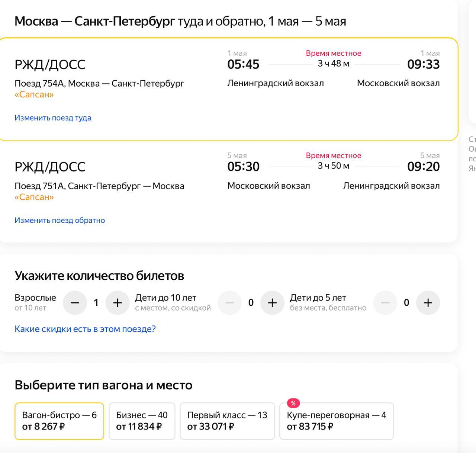The image size is (476, 453).
Task: Decrease adult ticket count with minus
Action: [x=75, y=303]
